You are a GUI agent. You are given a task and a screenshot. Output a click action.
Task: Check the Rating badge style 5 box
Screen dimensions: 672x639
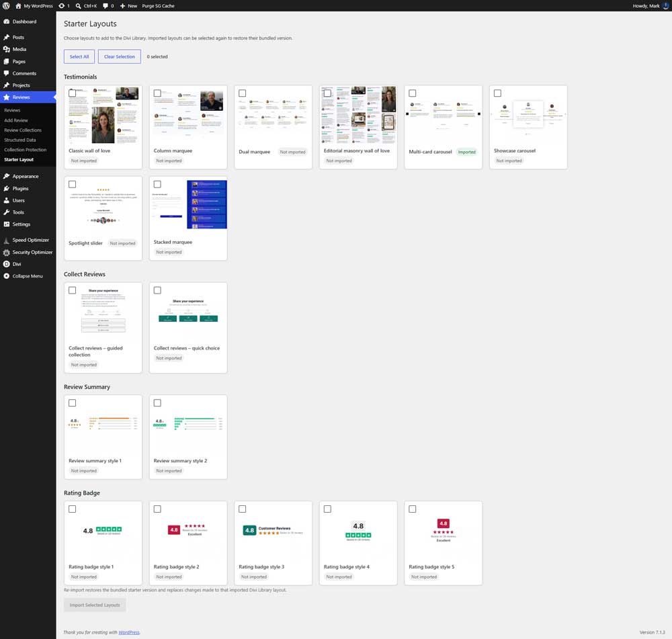point(413,509)
